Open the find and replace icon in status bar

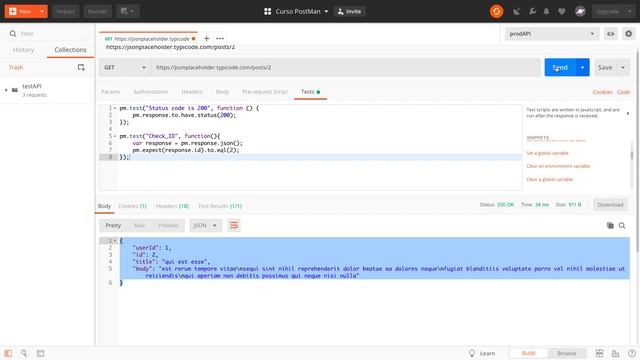24,353
